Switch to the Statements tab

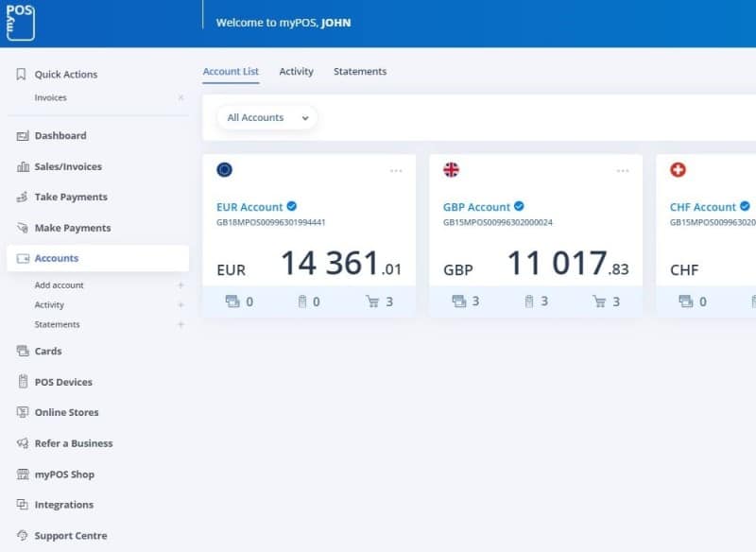(359, 72)
